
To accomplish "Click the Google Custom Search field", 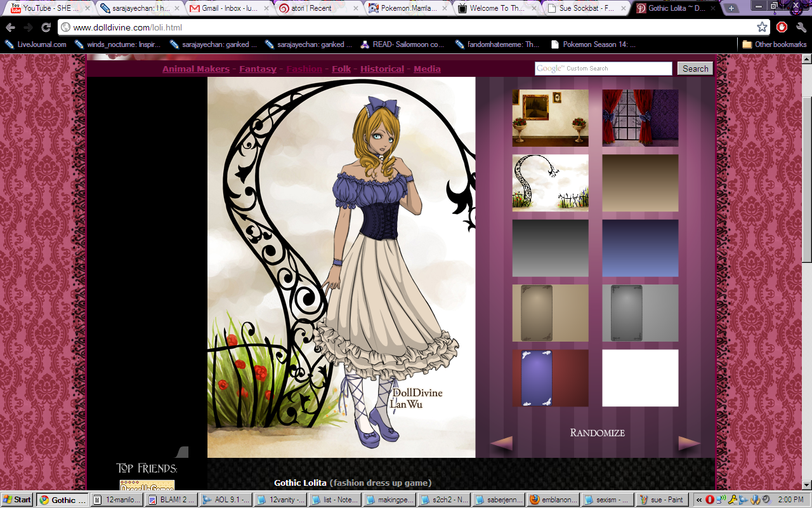I will point(603,69).
